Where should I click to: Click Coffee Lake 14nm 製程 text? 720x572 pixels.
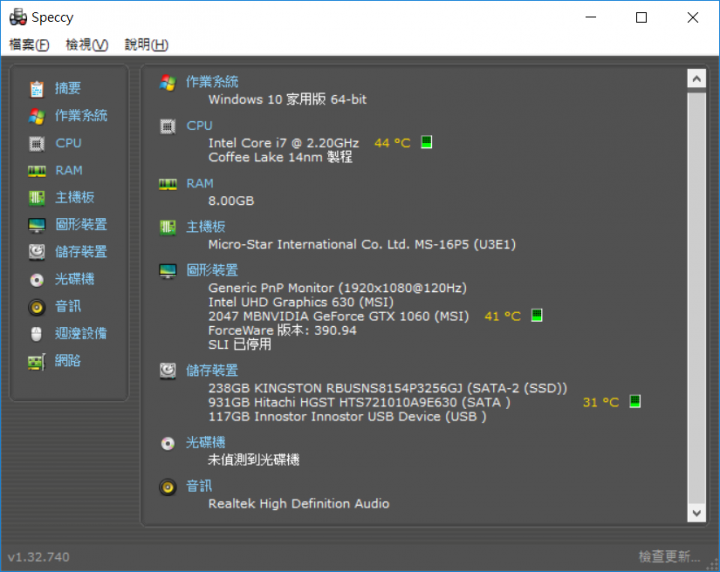coord(281,157)
